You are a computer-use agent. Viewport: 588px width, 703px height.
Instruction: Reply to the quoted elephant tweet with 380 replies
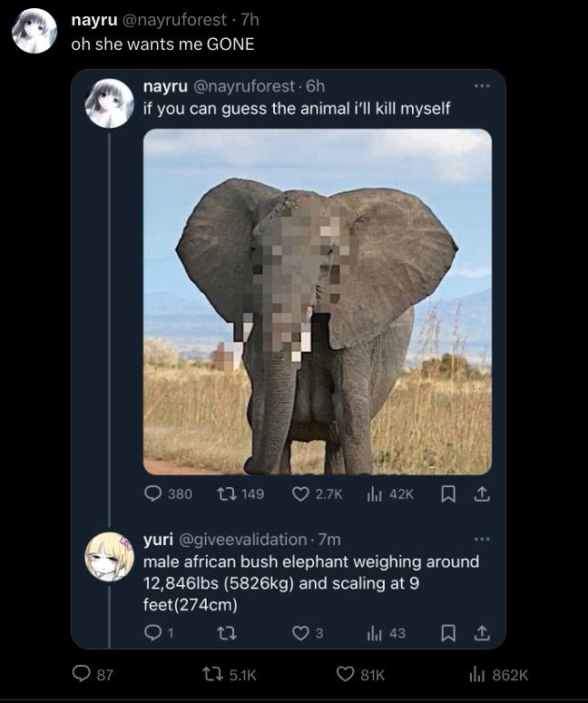[x=168, y=493]
